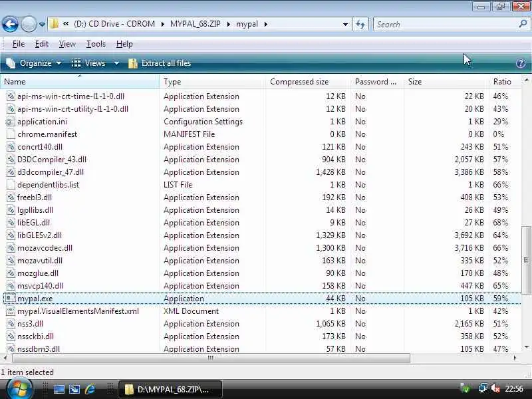Select the dependentlibs.list file icon
The width and height of the screenshot is (532, 399).
(x=11, y=185)
